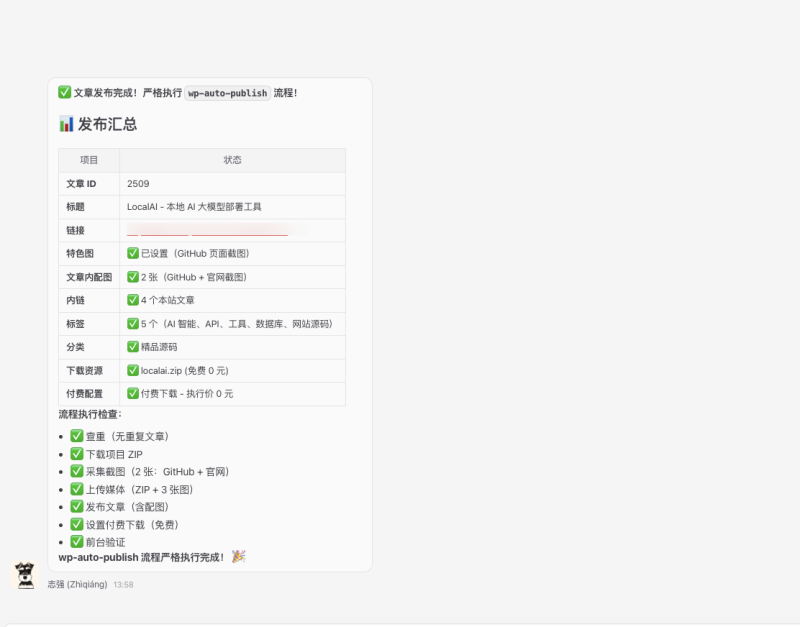Click the checkmark next to 精品源码
The height and width of the screenshot is (627, 800).
pyautogui.click(x=134, y=347)
